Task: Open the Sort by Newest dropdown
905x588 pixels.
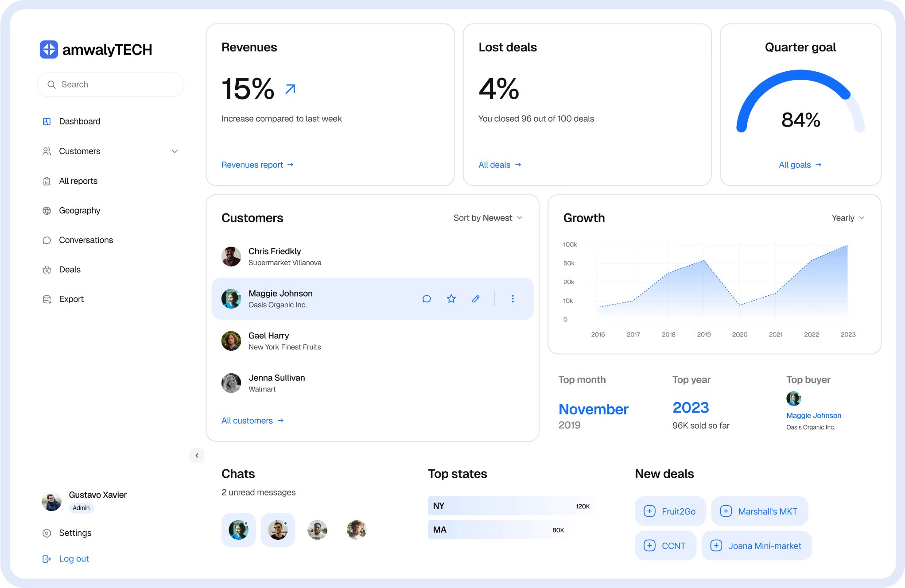Action: coord(487,218)
